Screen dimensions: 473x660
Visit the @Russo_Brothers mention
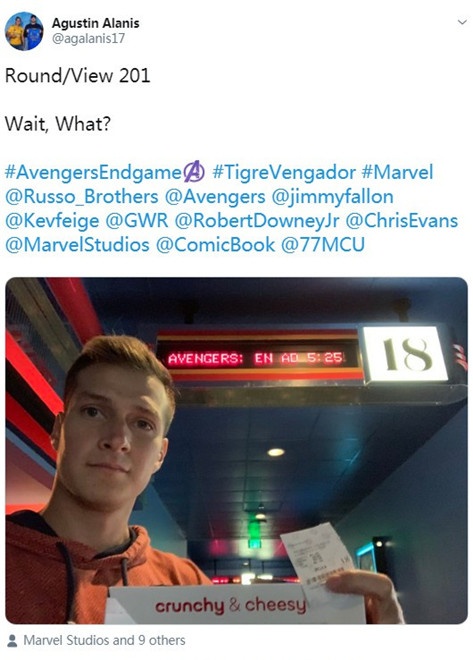pos(82,197)
